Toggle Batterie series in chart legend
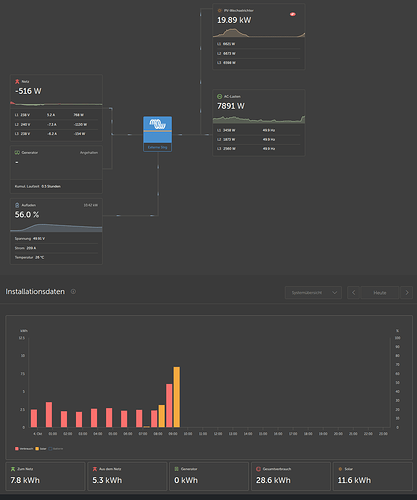Viewport: 417px width, 500px height. pos(56,449)
